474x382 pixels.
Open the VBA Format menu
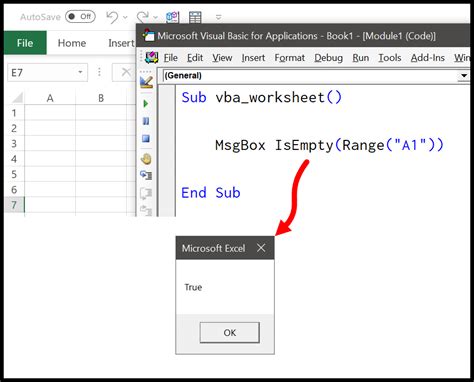290,58
